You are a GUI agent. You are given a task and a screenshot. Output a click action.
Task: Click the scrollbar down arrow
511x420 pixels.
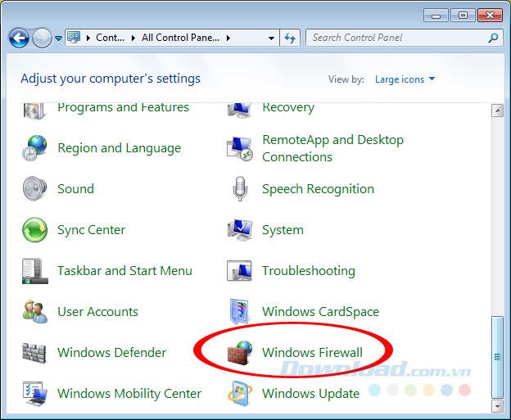click(496, 405)
